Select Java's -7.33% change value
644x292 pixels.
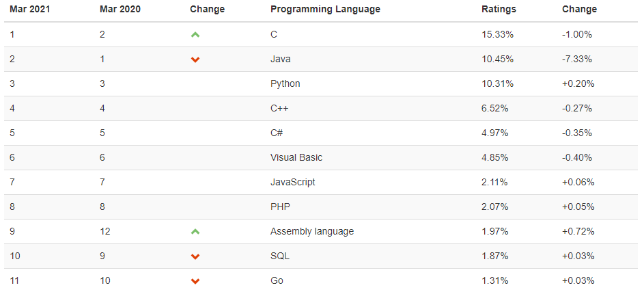577,59
